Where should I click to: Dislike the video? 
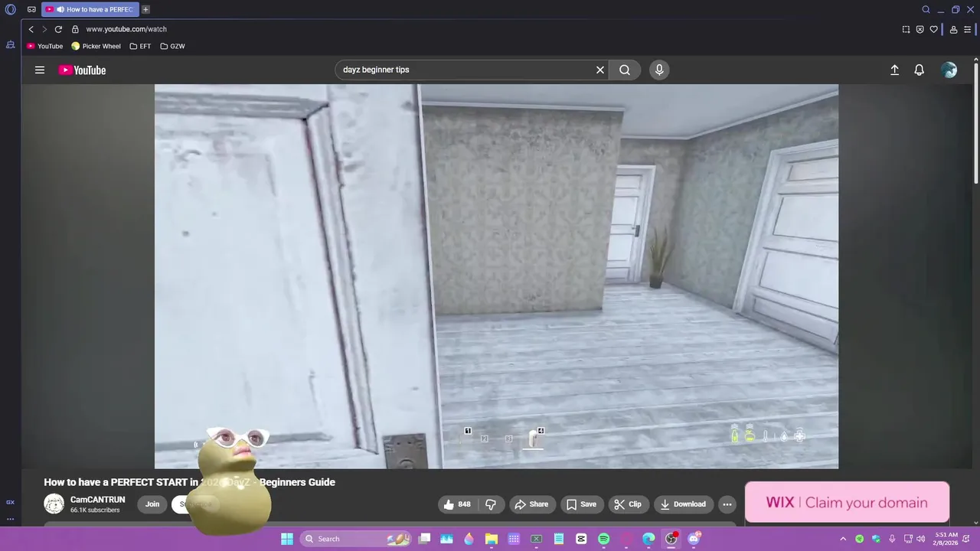pos(491,504)
